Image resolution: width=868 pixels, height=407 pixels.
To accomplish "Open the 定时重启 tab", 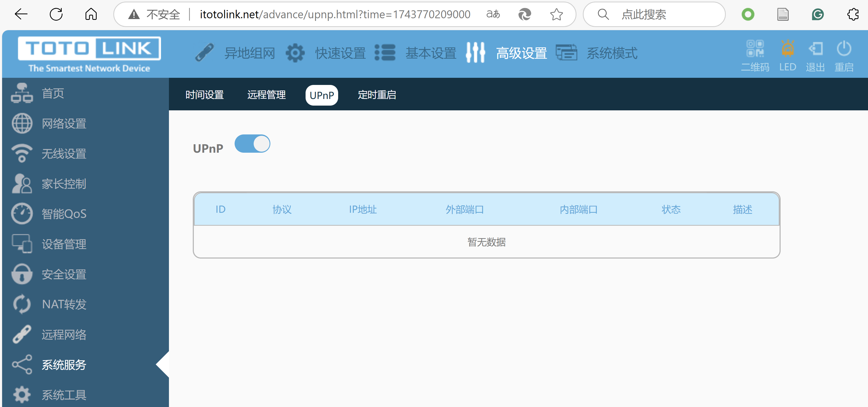I will 377,95.
